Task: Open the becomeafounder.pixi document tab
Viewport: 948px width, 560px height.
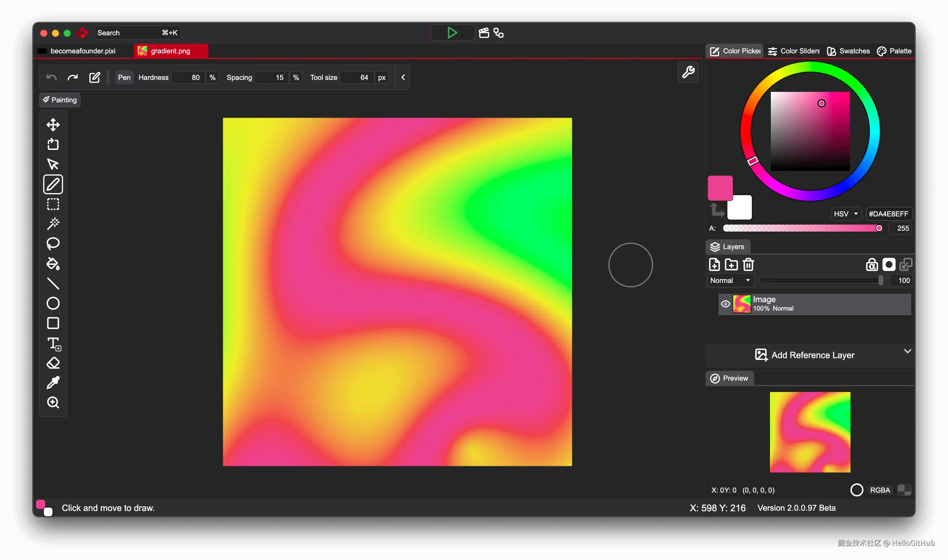Action: [83, 51]
